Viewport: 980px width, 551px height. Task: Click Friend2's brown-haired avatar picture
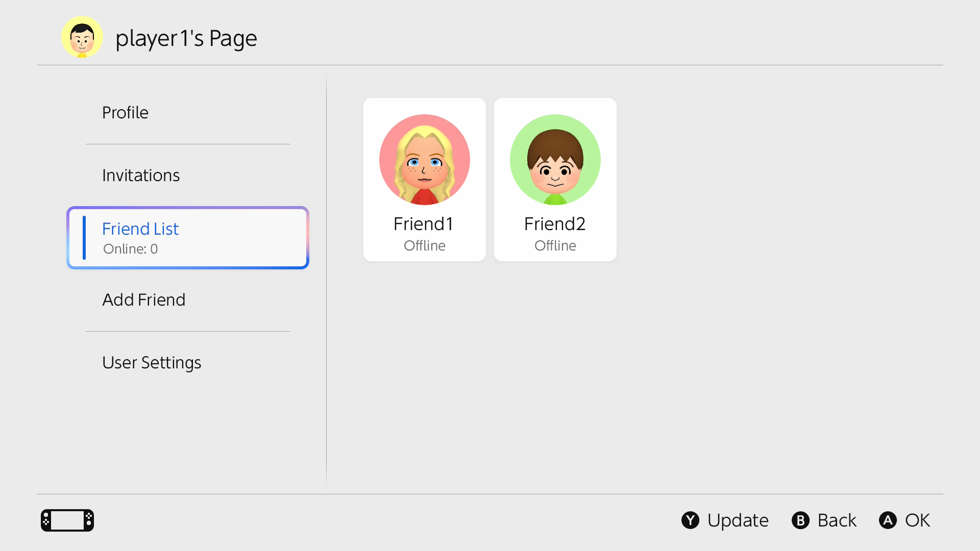[x=555, y=160]
